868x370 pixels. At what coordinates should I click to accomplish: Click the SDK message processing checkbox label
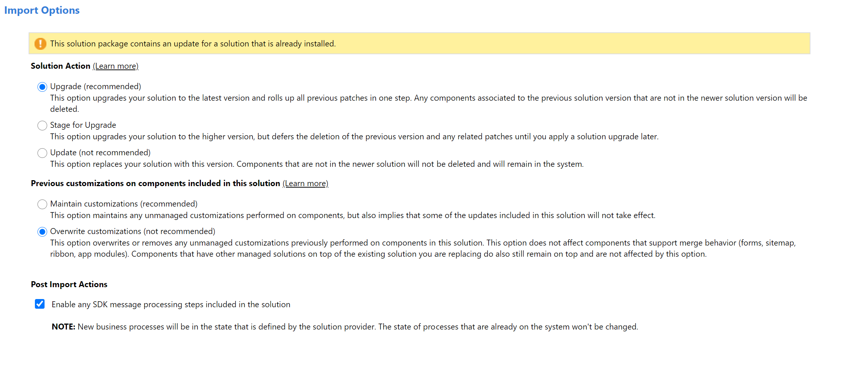(x=170, y=304)
